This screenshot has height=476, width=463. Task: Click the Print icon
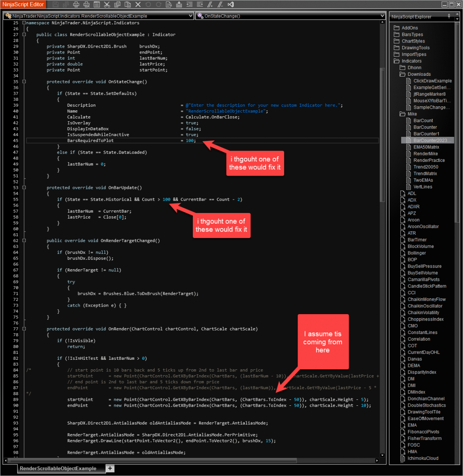(x=76, y=4)
